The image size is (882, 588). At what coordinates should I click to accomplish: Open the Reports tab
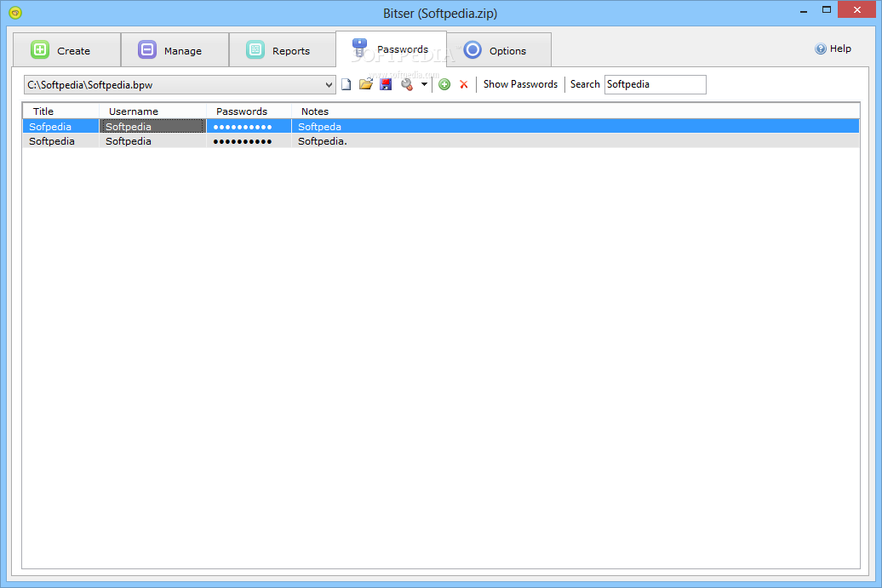[x=283, y=50]
